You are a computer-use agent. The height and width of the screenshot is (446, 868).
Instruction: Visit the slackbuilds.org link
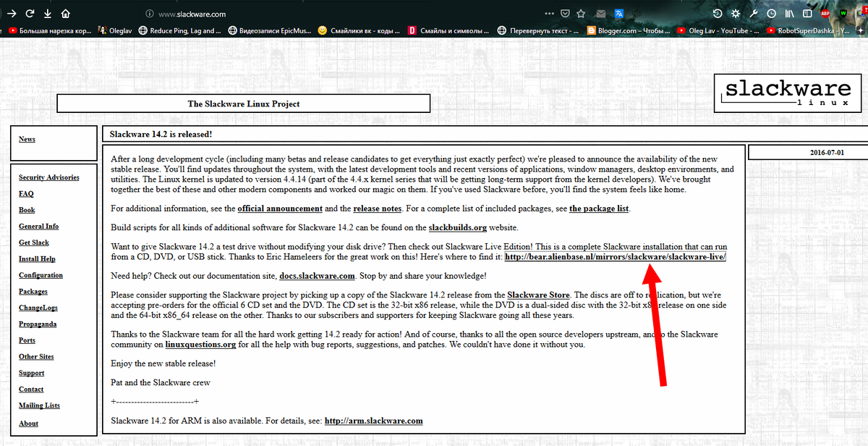point(458,227)
